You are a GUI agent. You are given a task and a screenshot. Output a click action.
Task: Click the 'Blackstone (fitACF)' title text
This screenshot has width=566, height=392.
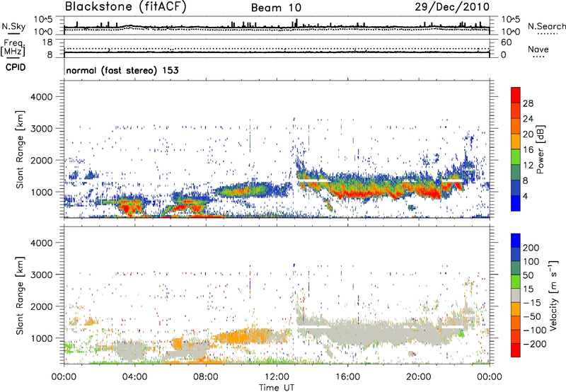click(x=125, y=7)
